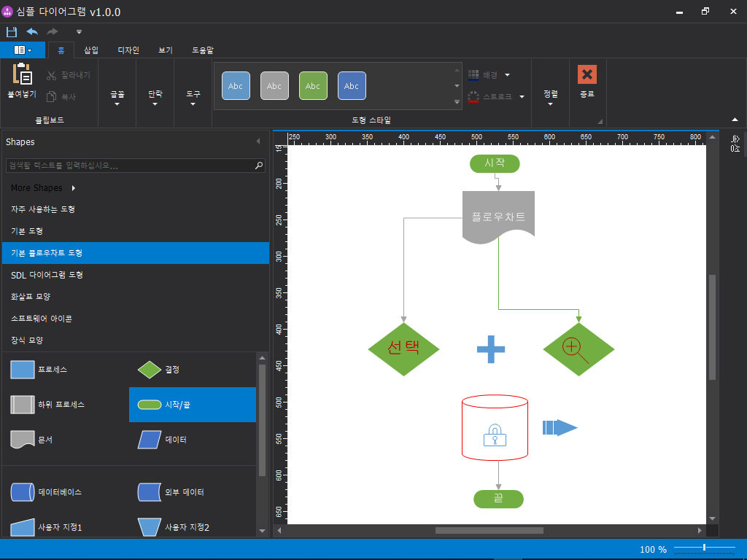This screenshot has width=747, height=560.
Task: Click the 복사 copy button
Action: pyautogui.click(x=61, y=97)
